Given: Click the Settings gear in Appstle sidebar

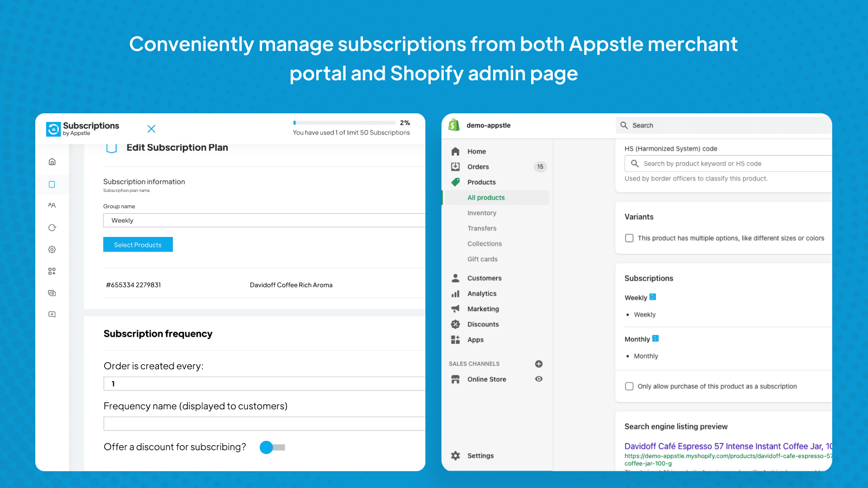Looking at the screenshot, I should 52,249.
